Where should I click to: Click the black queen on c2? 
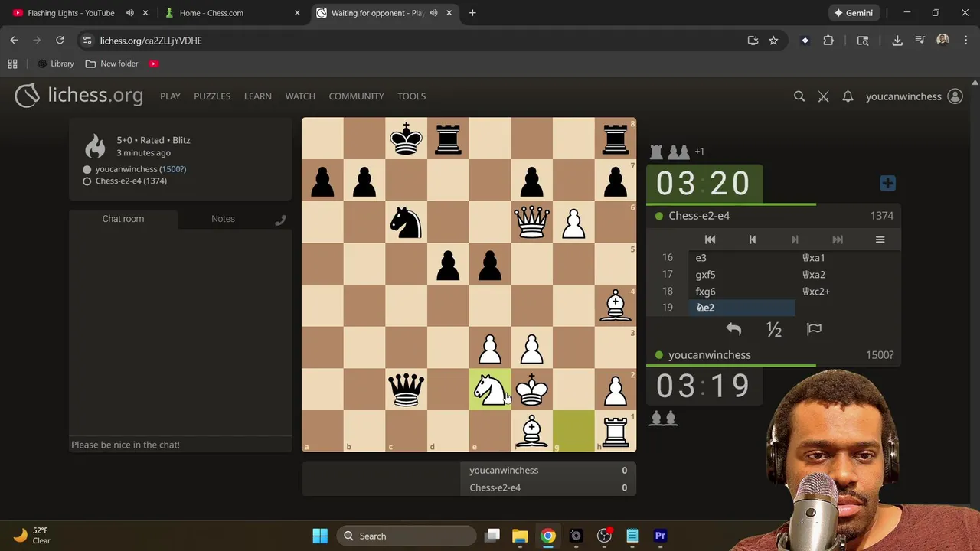click(x=406, y=390)
